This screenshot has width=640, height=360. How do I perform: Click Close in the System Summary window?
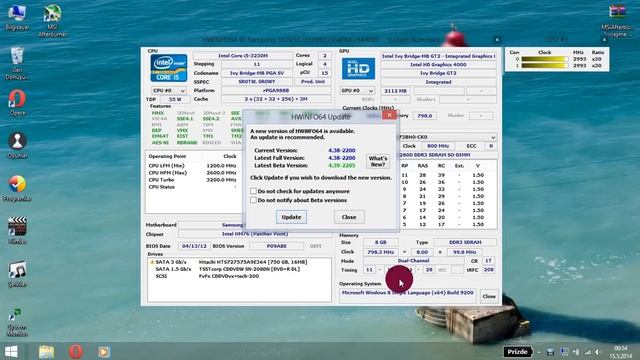coord(489,296)
